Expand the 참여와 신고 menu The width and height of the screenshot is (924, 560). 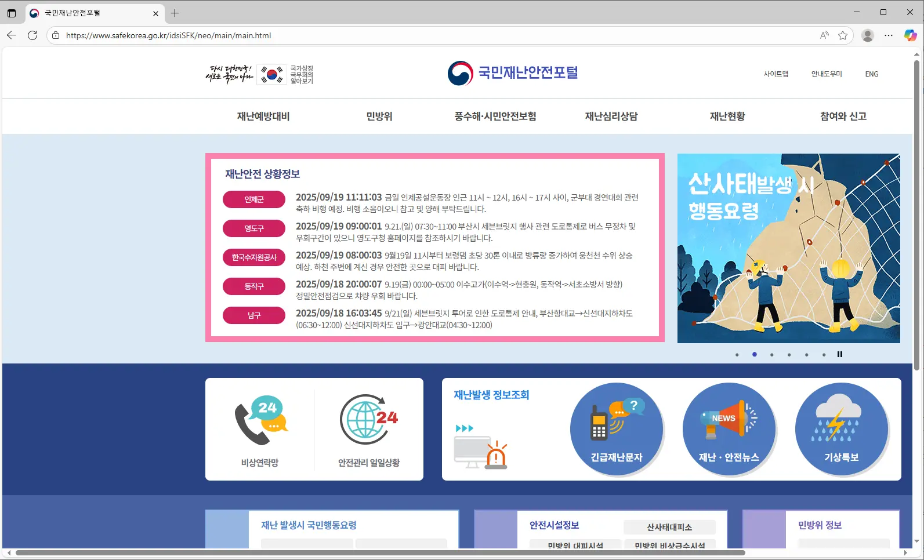tap(843, 117)
